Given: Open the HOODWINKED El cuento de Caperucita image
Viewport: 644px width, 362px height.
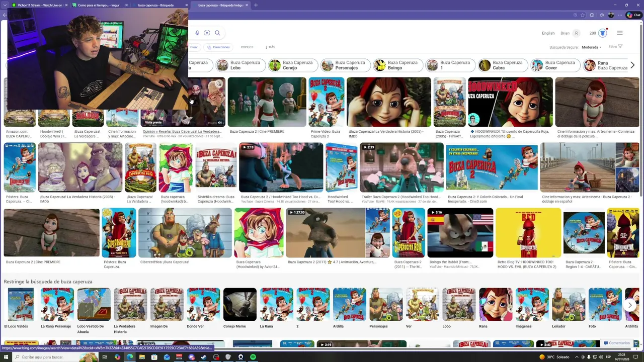Looking at the screenshot, I should point(510,102).
